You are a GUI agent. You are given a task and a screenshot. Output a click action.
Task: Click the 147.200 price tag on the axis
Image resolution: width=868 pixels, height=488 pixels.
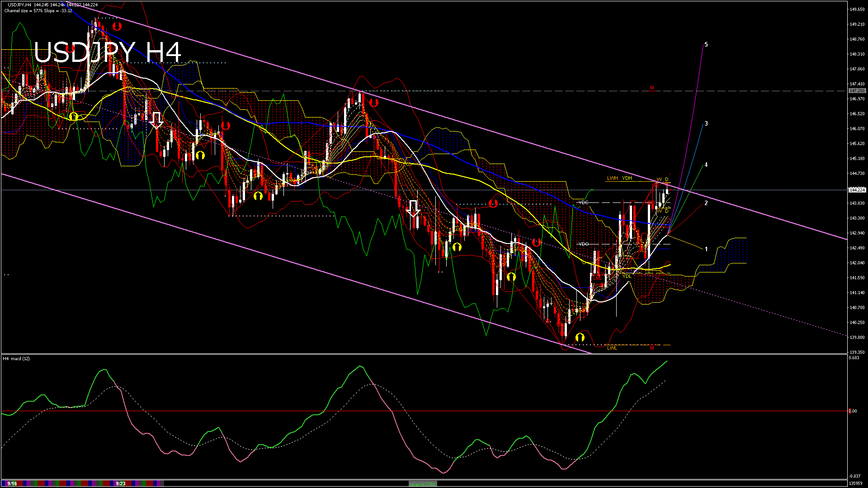pyautogui.click(x=857, y=91)
